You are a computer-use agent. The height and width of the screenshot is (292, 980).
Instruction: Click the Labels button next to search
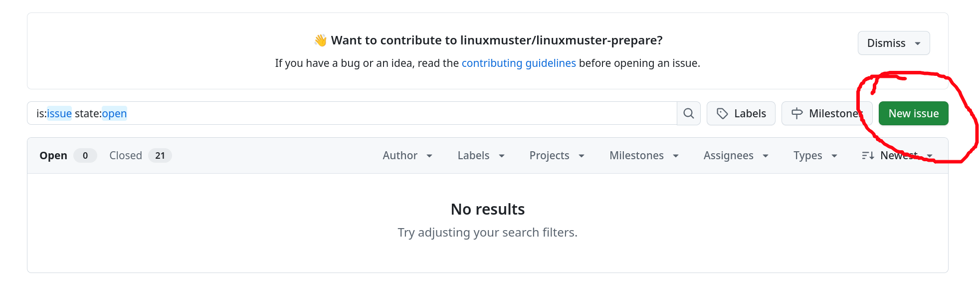(x=741, y=113)
